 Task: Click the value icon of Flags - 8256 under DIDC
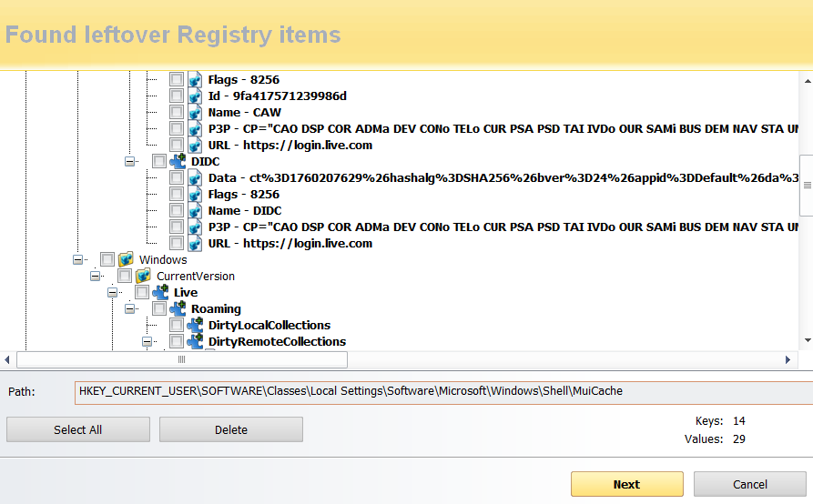point(195,195)
